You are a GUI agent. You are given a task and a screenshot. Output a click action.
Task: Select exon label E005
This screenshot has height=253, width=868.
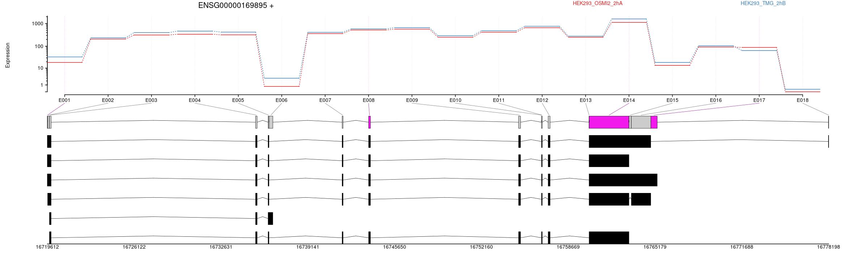point(238,100)
